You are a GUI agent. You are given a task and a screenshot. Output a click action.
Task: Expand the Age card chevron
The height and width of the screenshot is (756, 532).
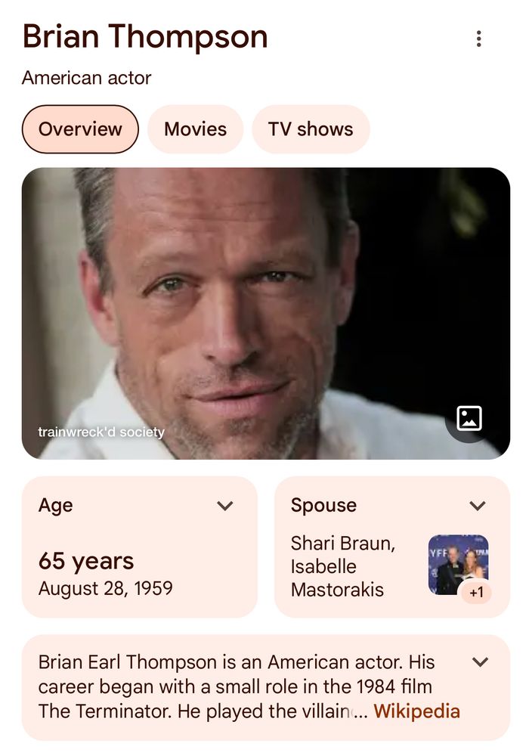tap(225, 506)
